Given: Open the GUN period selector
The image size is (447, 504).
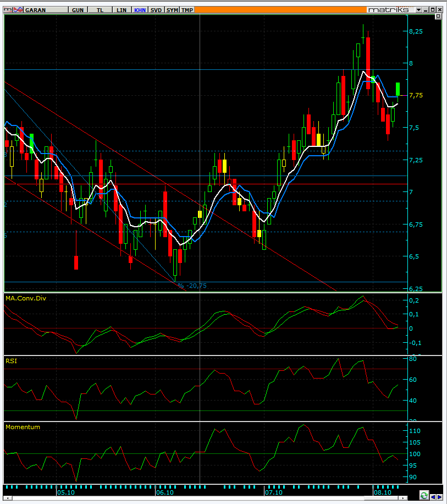Looking at the screenshot, I should 78,10.
